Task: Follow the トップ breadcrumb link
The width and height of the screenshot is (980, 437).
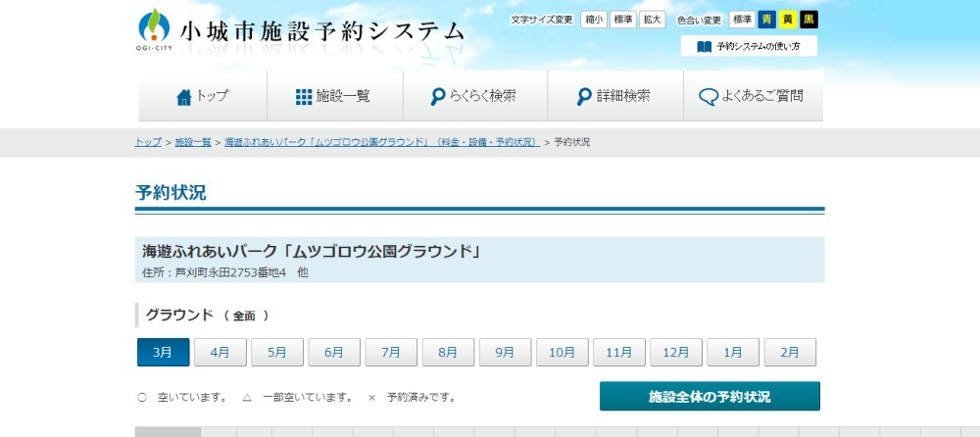Action: click(x=148, y=142)
